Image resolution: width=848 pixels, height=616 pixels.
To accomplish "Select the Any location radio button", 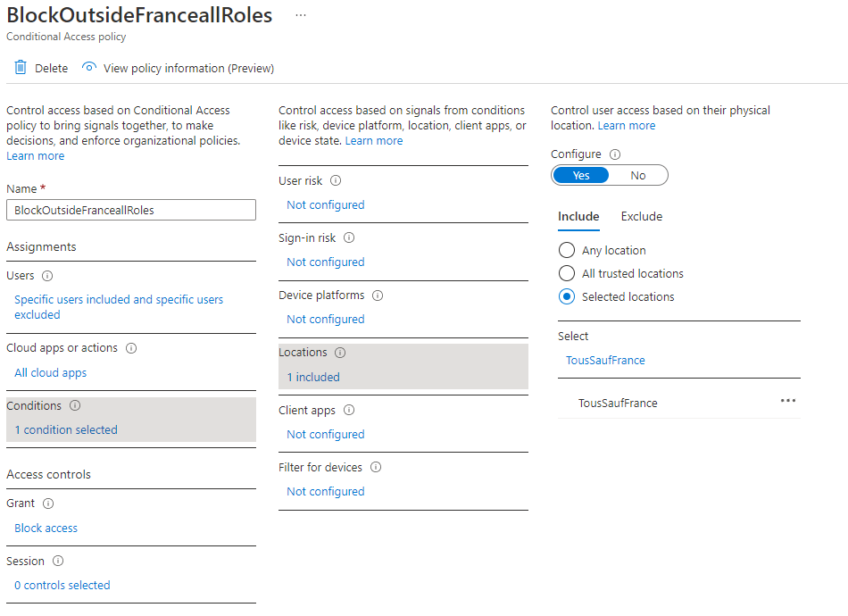I will click(x=566, y=251).
